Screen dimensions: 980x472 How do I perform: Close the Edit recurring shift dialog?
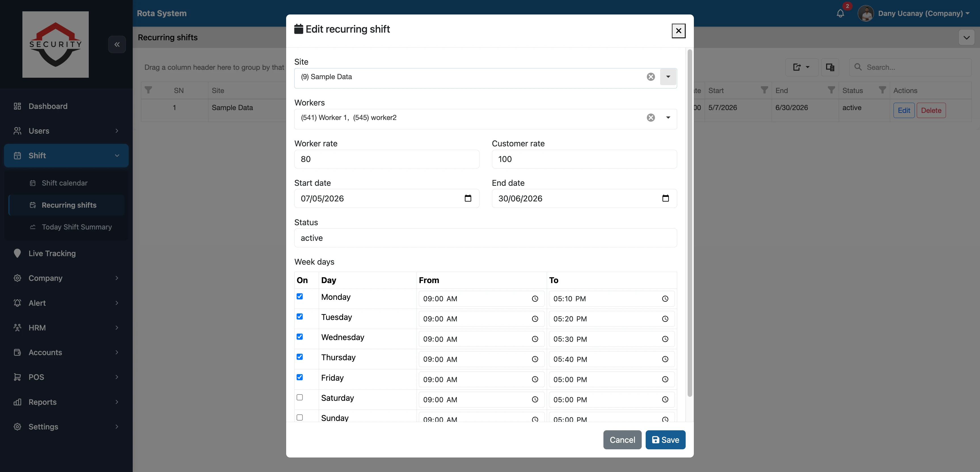point(678,31)
